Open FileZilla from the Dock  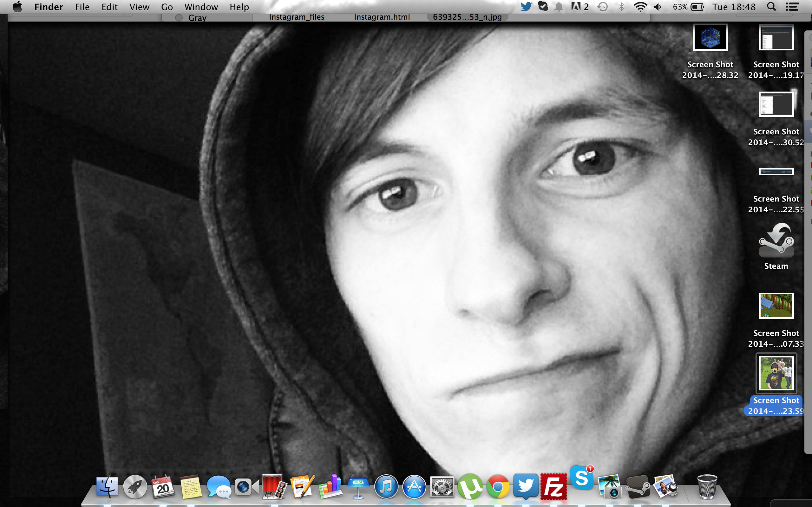click(x=554, y=486)
